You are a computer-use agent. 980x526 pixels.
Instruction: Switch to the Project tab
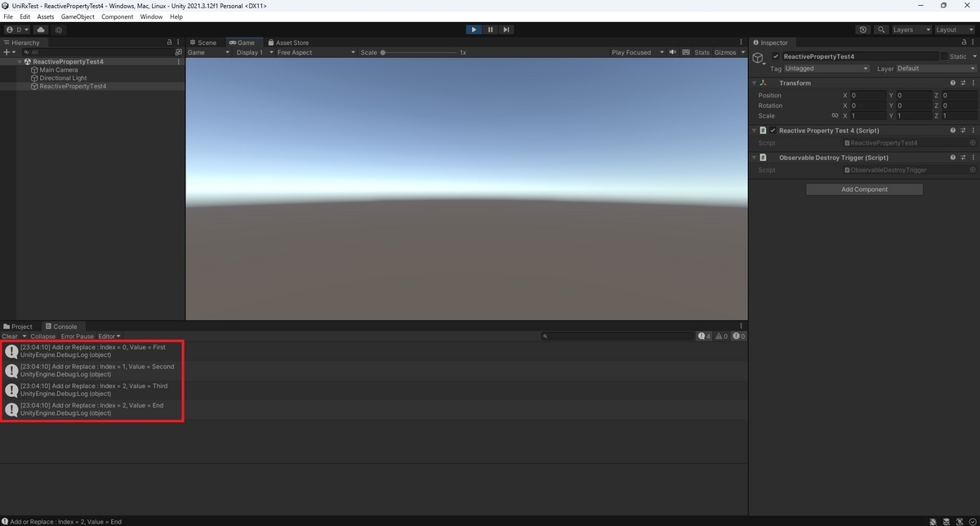(x=18, y=327)
